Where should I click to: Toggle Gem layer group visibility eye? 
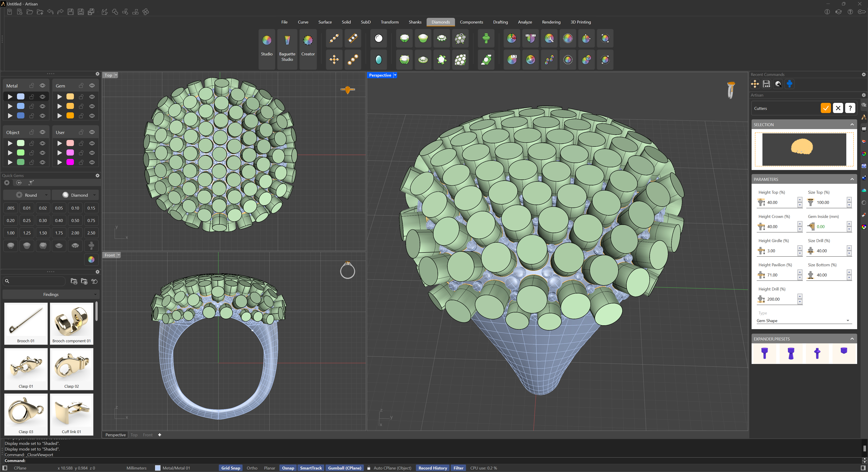[x=92, y=86]
